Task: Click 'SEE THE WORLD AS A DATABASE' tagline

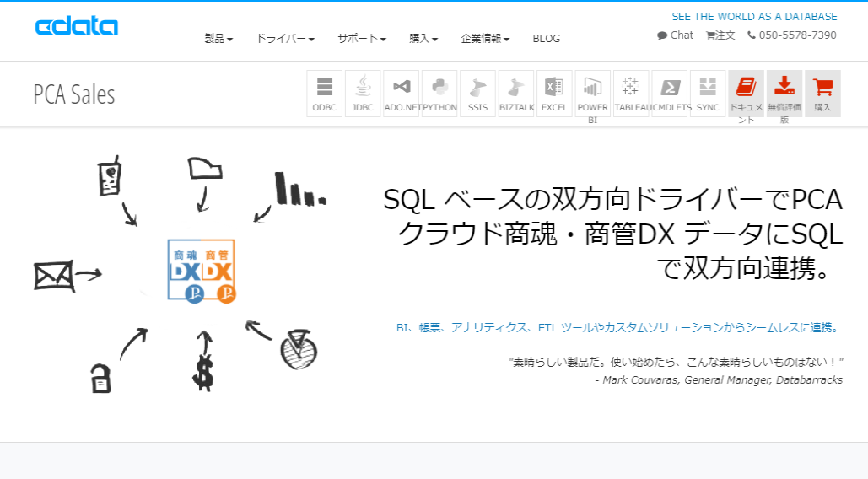Action: (x=754, y=17)
